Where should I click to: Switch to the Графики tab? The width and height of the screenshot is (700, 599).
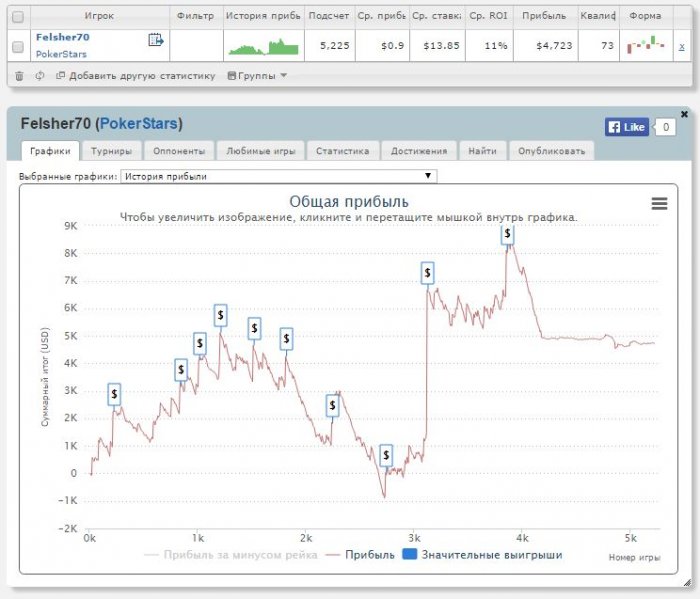point(50,151)
